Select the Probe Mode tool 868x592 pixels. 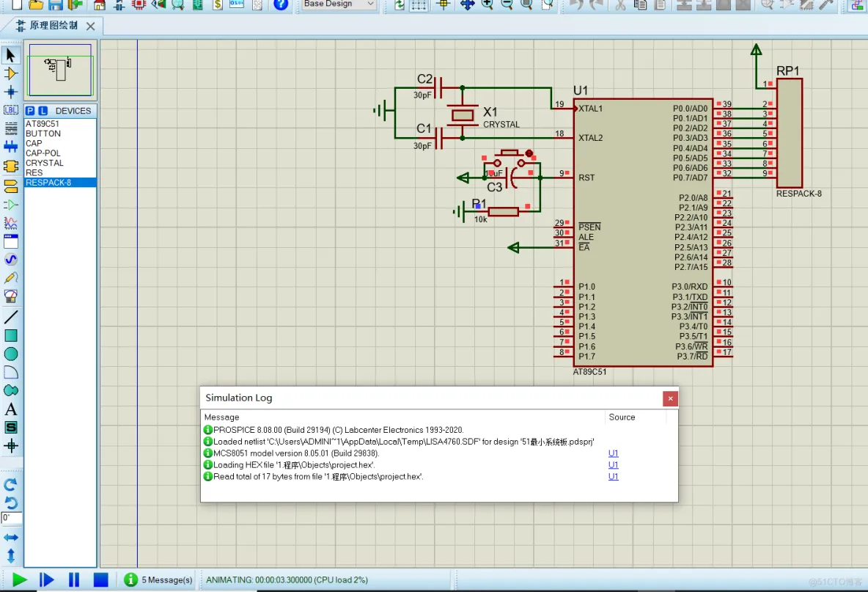(10, 278)
